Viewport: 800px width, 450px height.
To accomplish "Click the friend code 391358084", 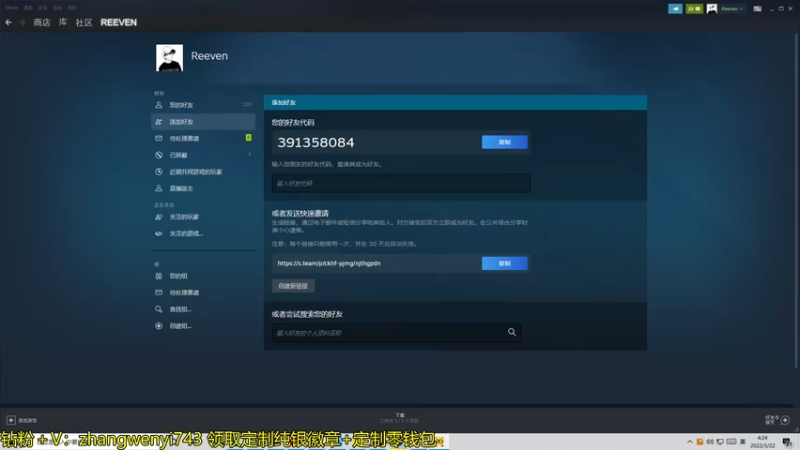I will [x=316, y=142].
